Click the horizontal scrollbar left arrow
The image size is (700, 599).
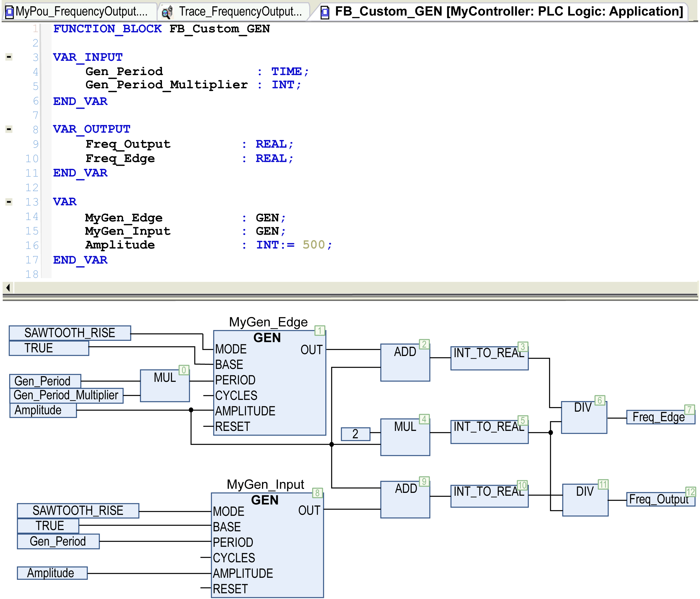(8, 288)
